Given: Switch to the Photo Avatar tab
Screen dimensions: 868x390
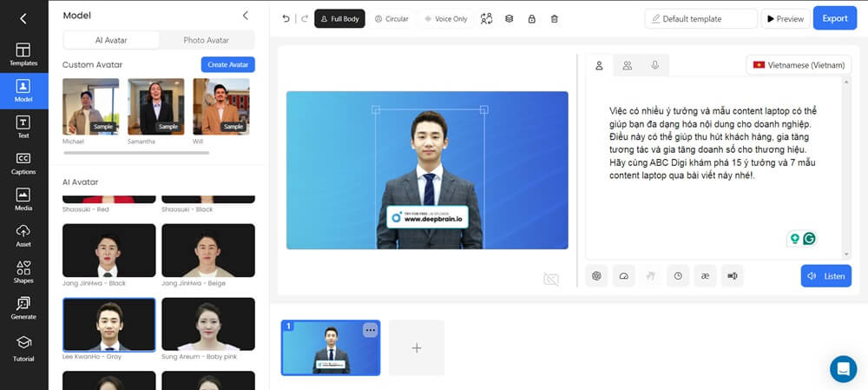Looking at the screenshot, I should pyautogui.click(x=206, y=40).
